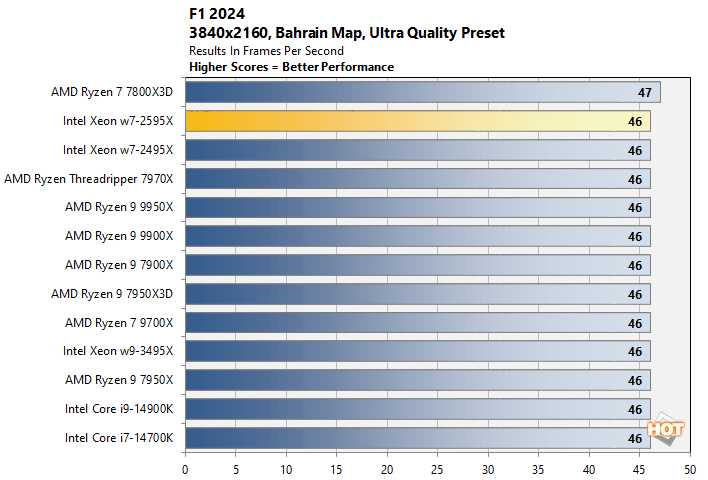The width and height of the screenshot is (708, 480).
Task: Select the 10 tick on the horizontal axis
Action: tap(286, 470)
